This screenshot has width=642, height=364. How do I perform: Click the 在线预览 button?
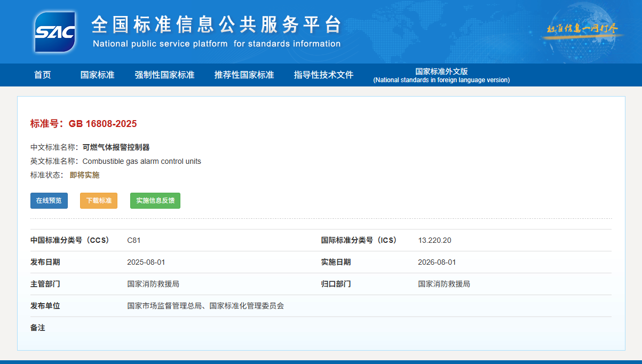49,201
